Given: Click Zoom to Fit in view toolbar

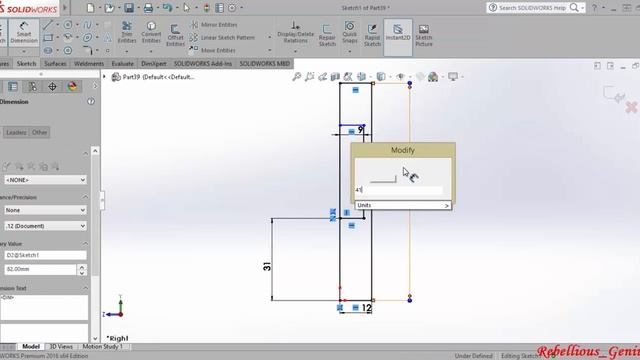Looking at the screenshot, I should pyautogui.click(x=297, y=76).
